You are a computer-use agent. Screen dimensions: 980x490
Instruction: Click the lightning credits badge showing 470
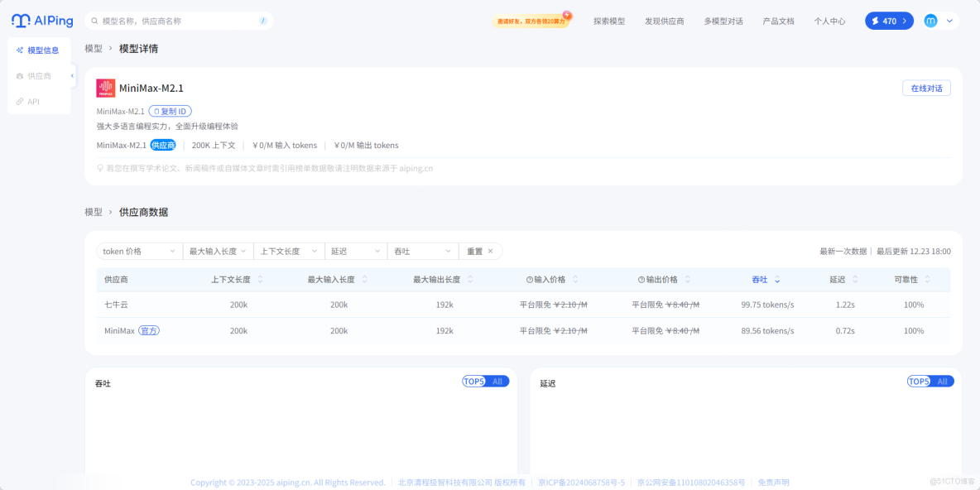888,20
